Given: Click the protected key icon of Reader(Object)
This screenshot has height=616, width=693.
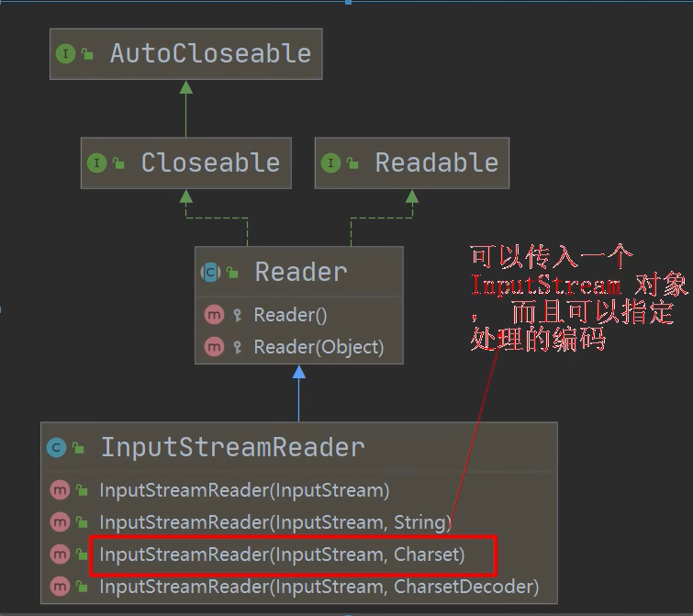Looking at the screenshot, I should coord(237,347).
